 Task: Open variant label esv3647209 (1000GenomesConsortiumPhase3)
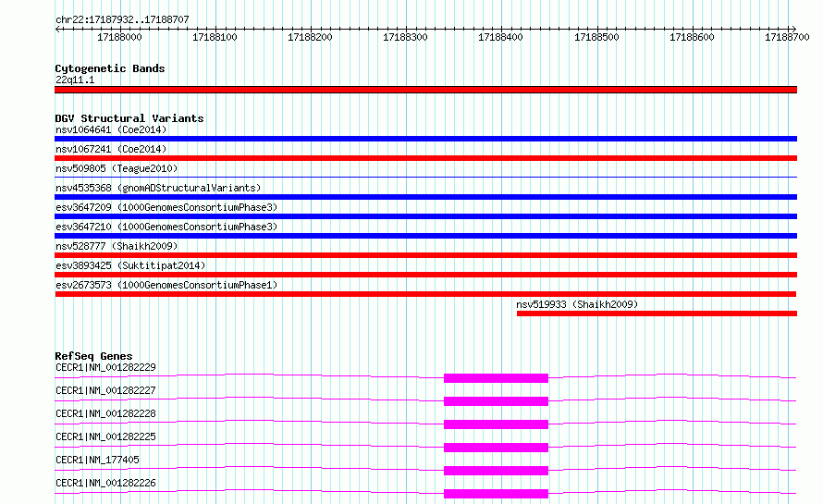coord(166,207)
